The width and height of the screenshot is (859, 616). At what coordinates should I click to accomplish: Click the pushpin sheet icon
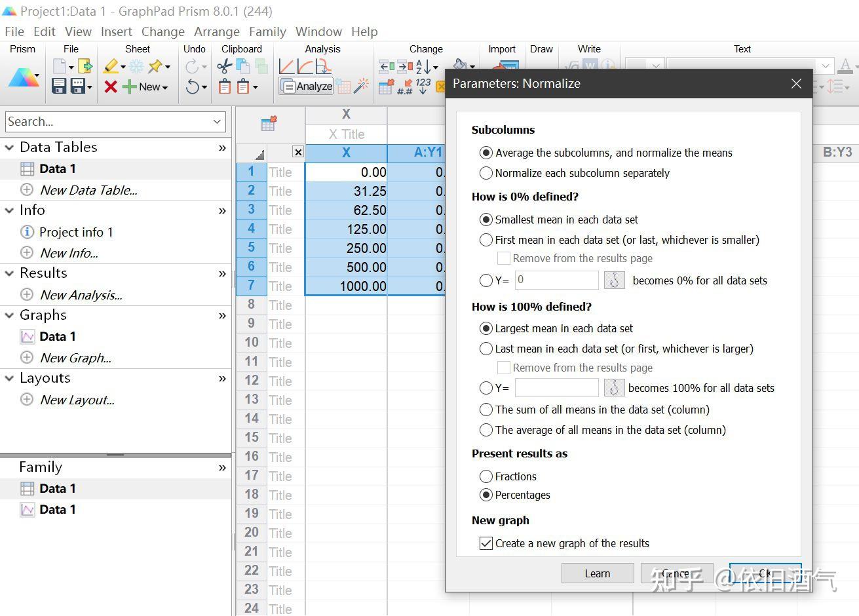(x=155, y=66)
